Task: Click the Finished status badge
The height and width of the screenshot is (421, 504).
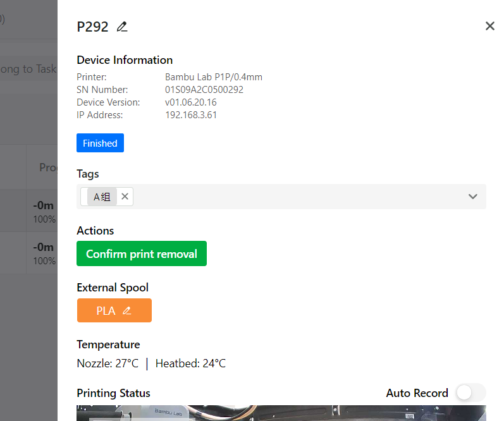Action: (100, 143)
